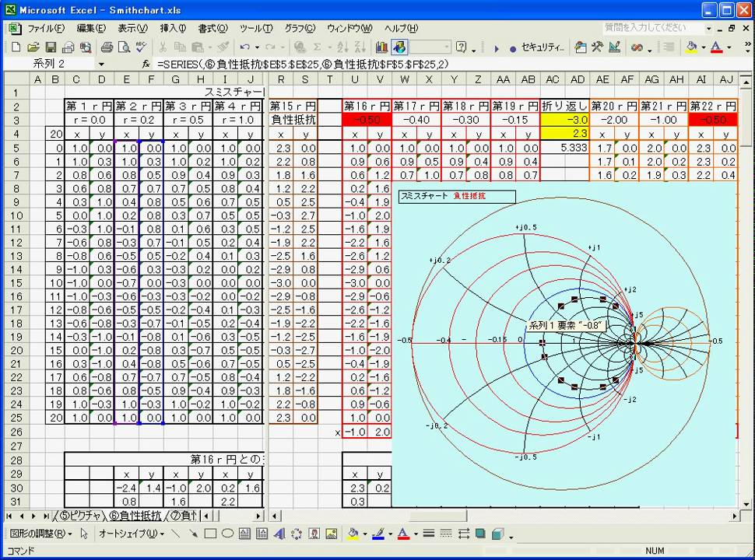Open the オートシェイプ (AutoShapes) dropdown
755x560 pixels.
(x=131, y=534)
